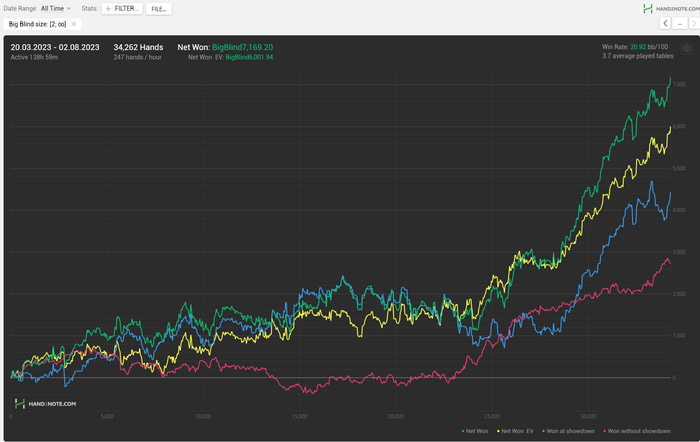The image size is (700, 442).
Task: Click the 30,000 x-axis label
Action: tap(588, 416)
